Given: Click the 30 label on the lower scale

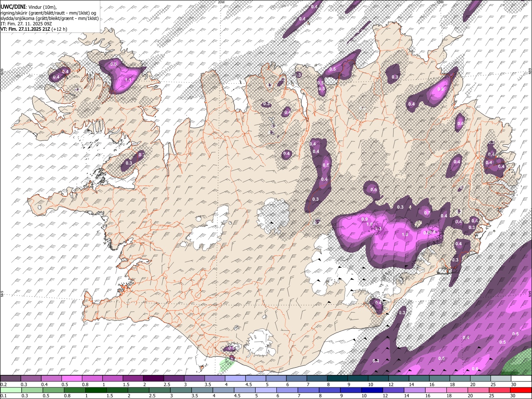Looking at the screenshot, I should coord(513,396).
